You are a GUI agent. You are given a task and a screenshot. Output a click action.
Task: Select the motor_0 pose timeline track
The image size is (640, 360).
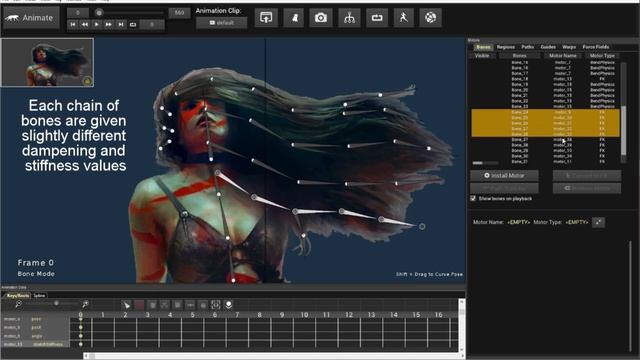coord(36,319)
